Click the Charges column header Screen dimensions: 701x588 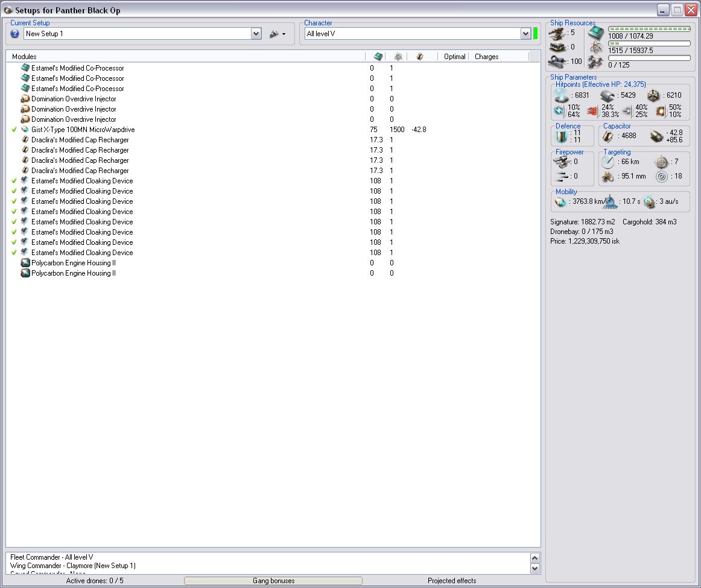[486, 56]
